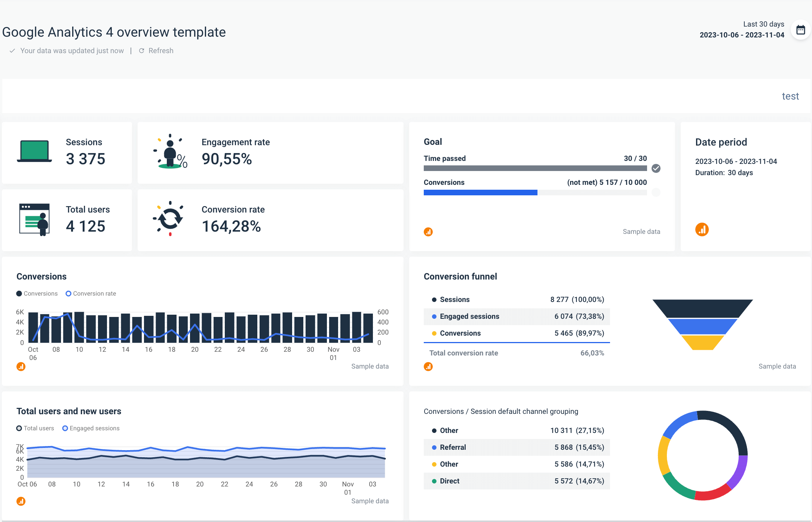Screen dimensions: 812x522
Task: Click the checkmark circle next to Time passed bar
Action: pos(656,168)
